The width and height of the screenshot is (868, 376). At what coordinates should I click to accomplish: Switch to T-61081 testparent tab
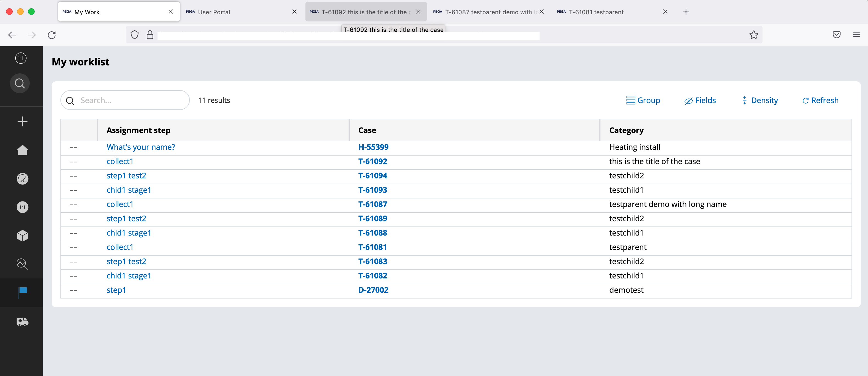(612, 12)
